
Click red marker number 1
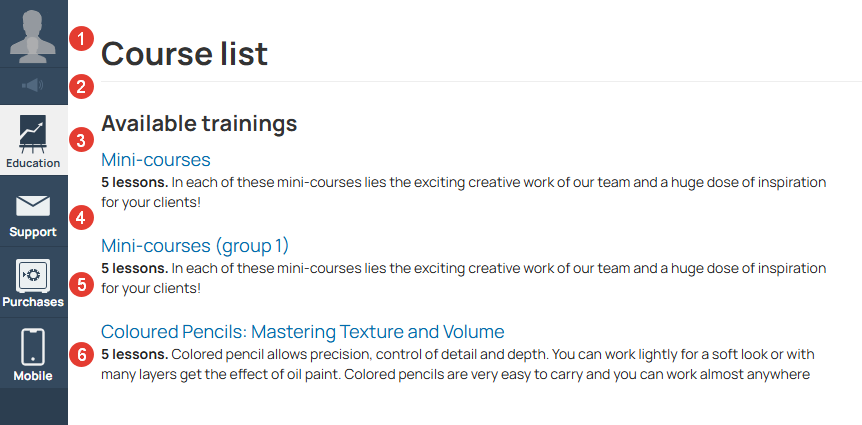click(x=81, y=39)
